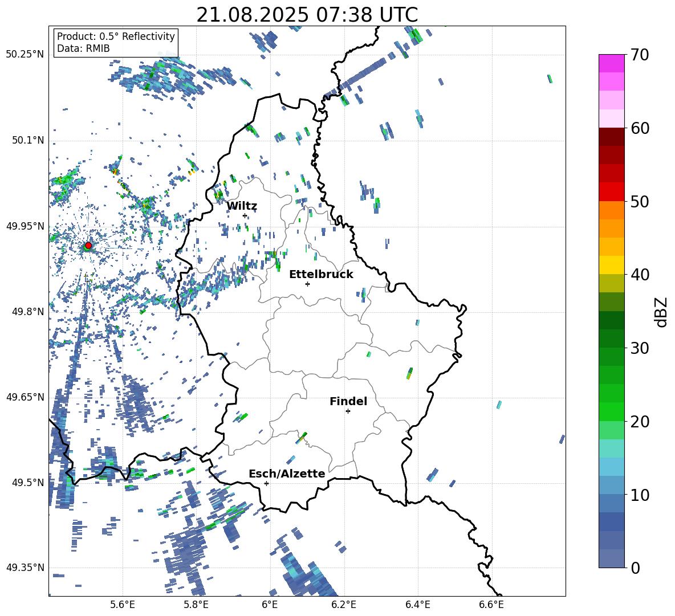Click the 49.65°N latitude label
Screen dimensions: 675x616
[x=25, y=397]
